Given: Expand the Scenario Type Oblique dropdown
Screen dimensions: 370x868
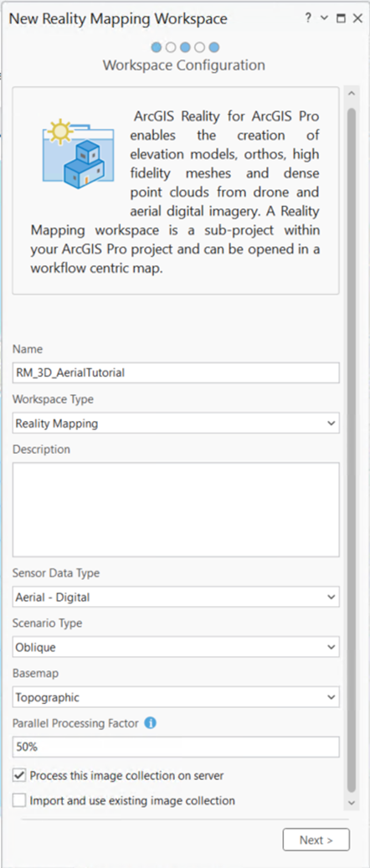Looking at the screenshot, I should 176,647.
